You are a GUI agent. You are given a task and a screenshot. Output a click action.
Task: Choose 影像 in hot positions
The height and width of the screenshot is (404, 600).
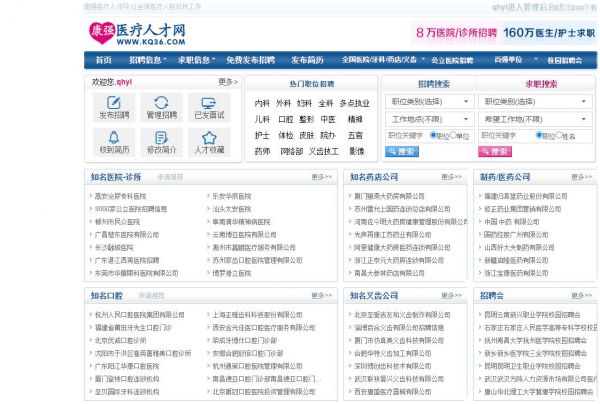[x=357, y=152]
